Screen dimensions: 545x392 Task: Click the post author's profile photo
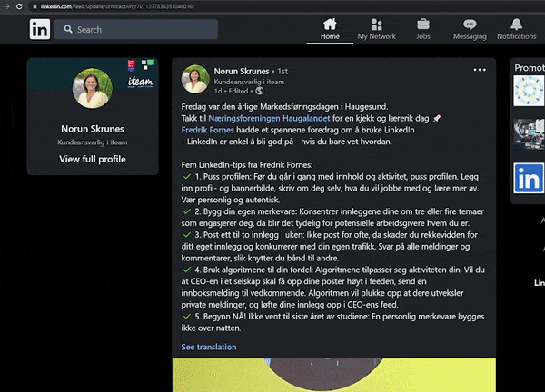195,79
